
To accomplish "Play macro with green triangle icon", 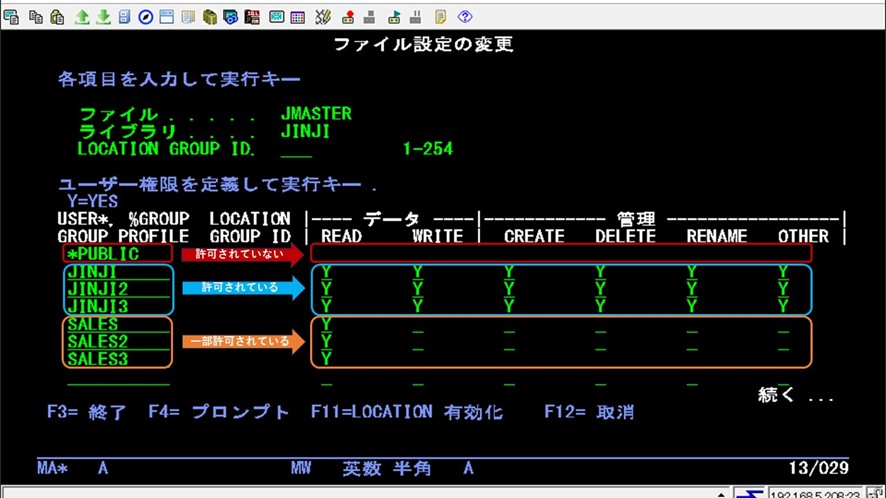I will tap(394, 17).
